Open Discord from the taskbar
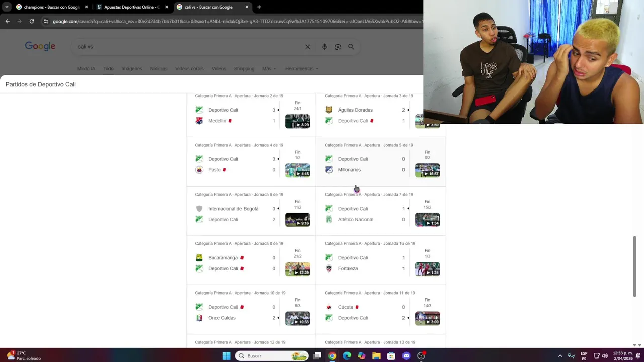644x362 pixels. click(406, 356)
